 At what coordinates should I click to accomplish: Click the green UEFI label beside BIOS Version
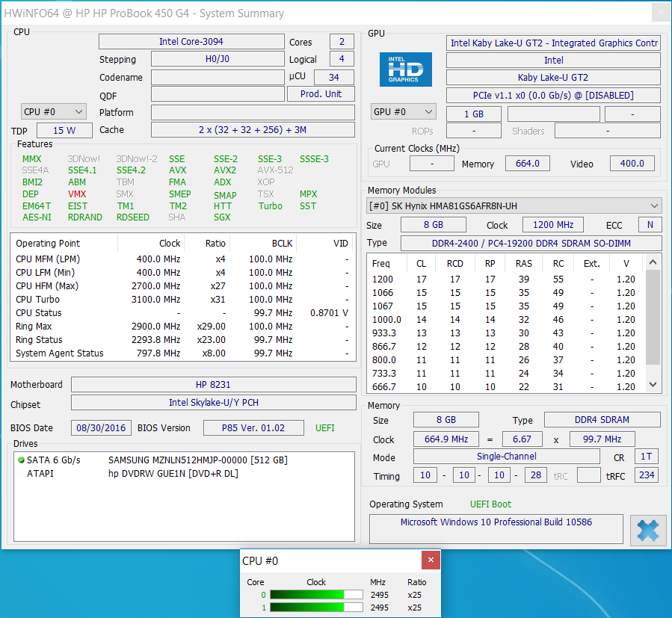(x=325, y=428)
